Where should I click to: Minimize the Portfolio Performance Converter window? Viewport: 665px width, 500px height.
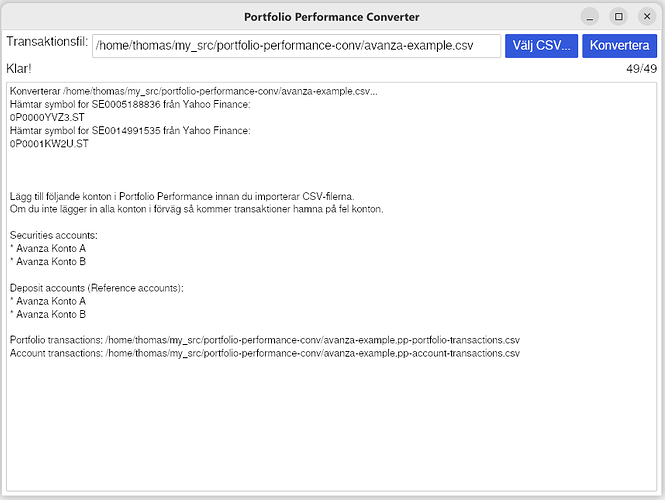[x=590, y=17]
